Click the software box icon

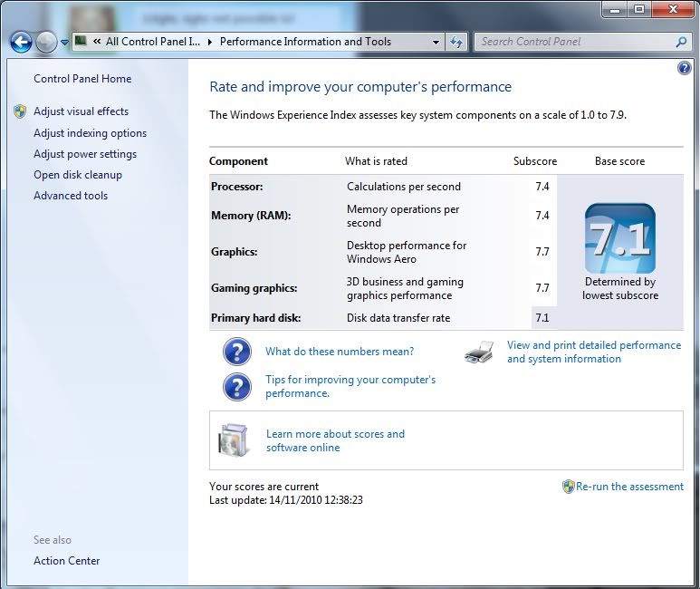point(233,440)
